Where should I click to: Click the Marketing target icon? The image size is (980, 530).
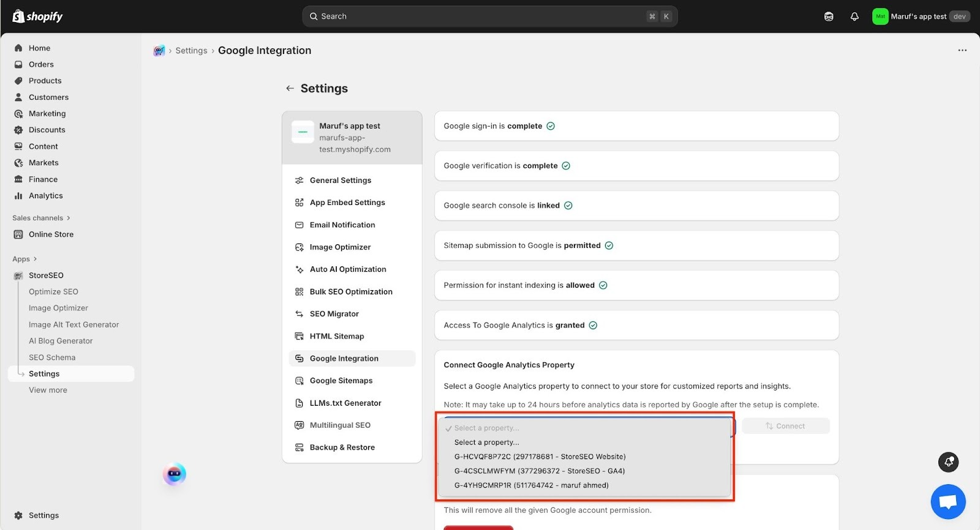click(18, 114)
